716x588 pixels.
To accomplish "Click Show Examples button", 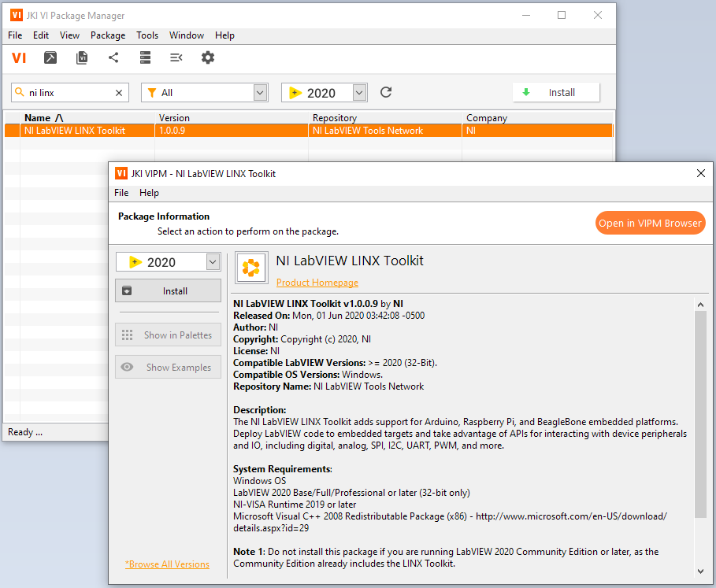I will click(x=168, y=368).
